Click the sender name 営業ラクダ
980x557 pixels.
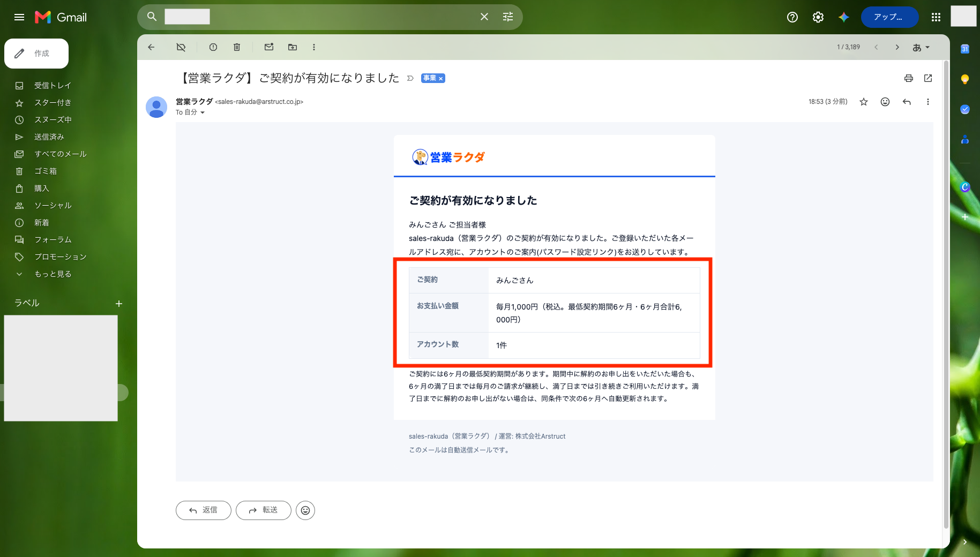coord(194,101)
